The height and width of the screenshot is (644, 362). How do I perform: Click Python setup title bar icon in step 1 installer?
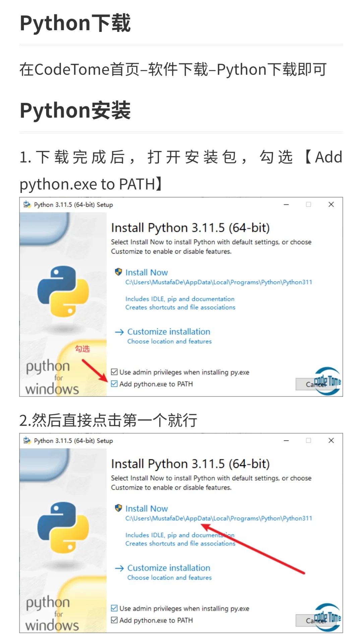[27, 204]
